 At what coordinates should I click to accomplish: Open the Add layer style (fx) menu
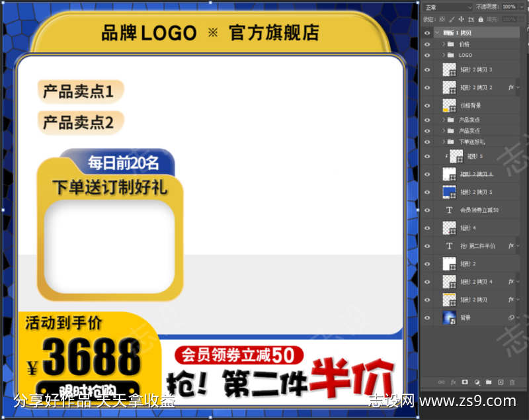[x=454, y=382]
